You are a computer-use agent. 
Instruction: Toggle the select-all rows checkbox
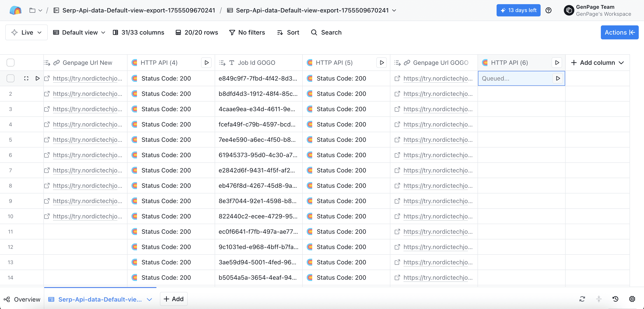11,63
